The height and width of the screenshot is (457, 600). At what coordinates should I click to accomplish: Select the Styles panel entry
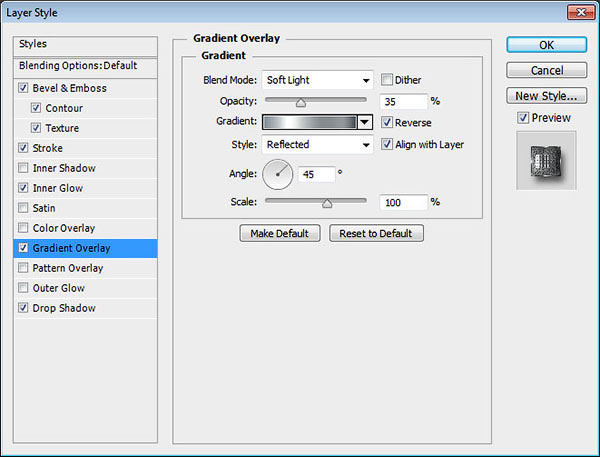(x=85, y=46)
